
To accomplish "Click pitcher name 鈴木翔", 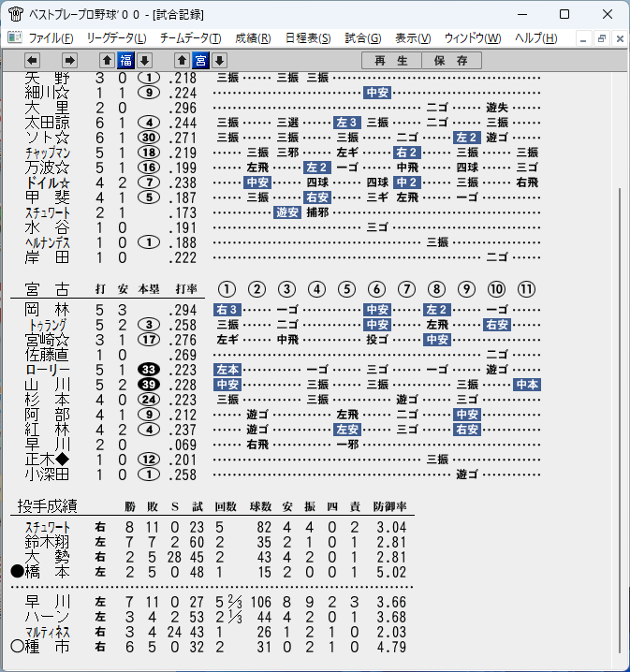I will click(x=47, y=542).
